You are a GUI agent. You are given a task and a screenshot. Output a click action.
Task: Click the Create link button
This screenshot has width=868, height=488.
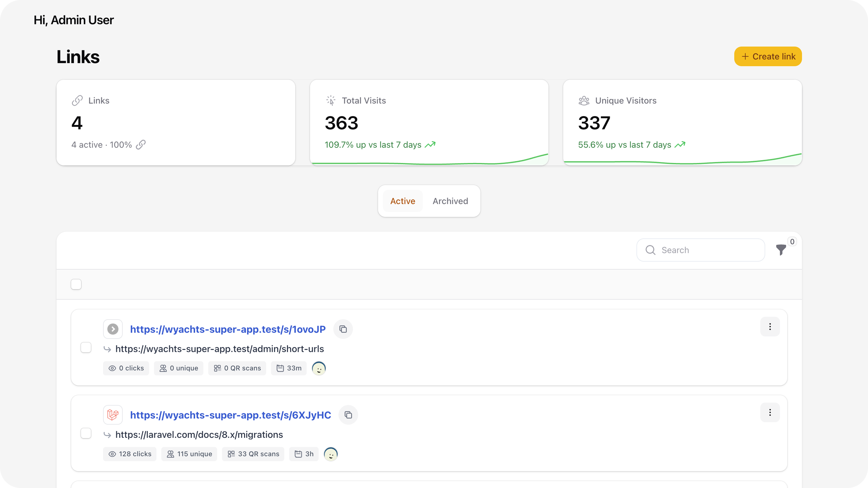(768, 56)
